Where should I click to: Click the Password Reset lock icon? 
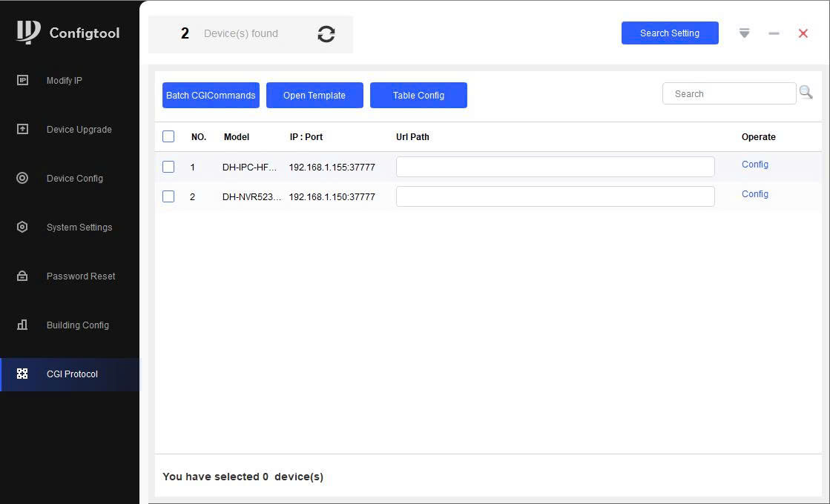click(22, 276)
